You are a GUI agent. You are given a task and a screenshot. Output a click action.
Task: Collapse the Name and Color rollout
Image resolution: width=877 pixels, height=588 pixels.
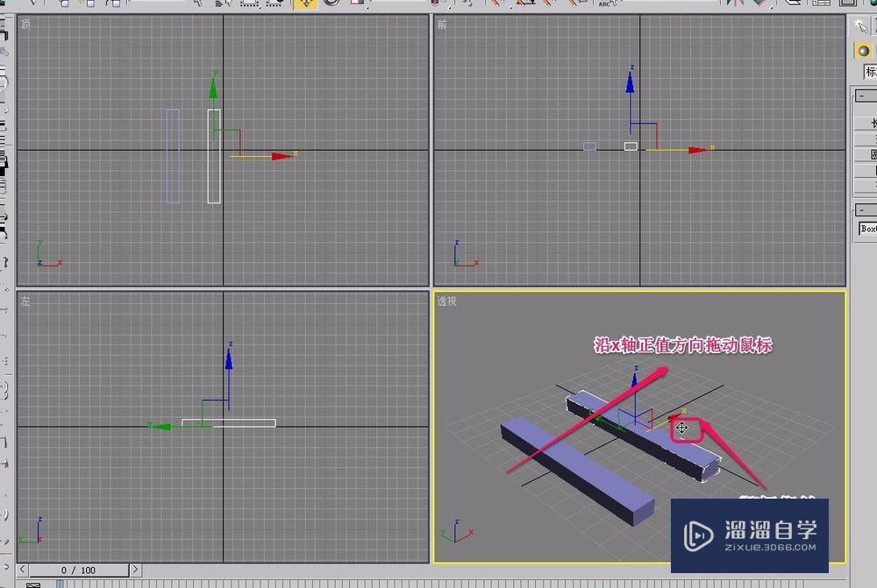click(x=862, y=209)
